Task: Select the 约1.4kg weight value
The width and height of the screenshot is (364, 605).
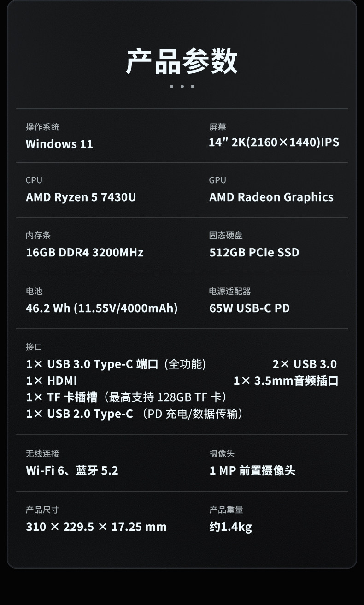Action: click(x=230, y=527)
